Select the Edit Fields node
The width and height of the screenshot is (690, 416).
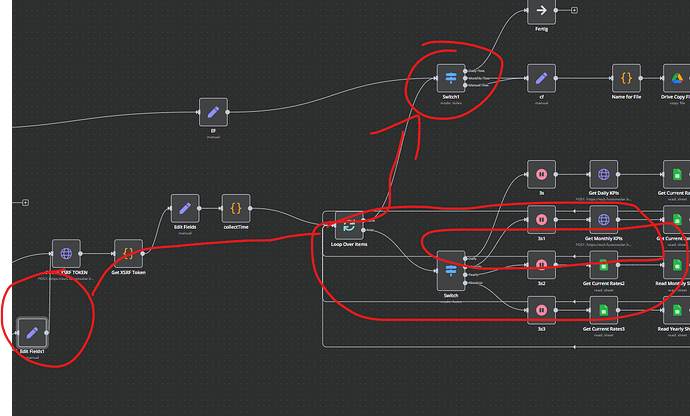pos(185,208)
